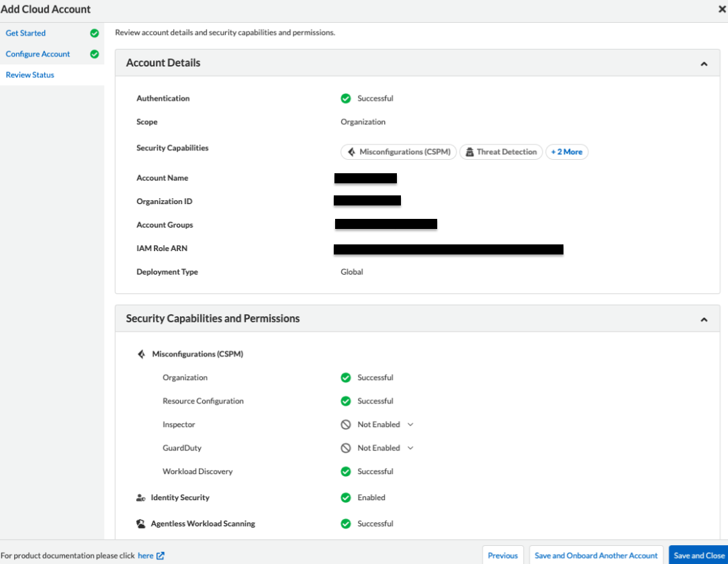Click the green check next to Get Started
Image resolution: width=728 pixels, height=564 pixels.
click(x=94, y=33)
